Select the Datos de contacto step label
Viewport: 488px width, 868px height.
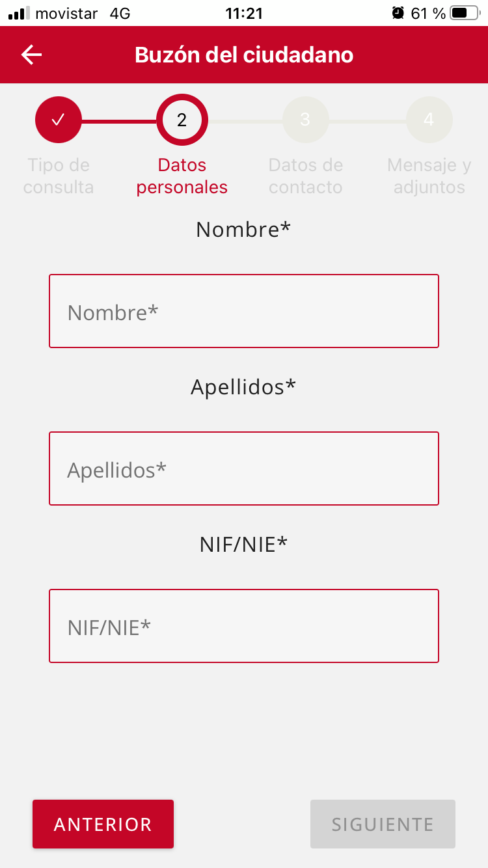coord(305,176)
